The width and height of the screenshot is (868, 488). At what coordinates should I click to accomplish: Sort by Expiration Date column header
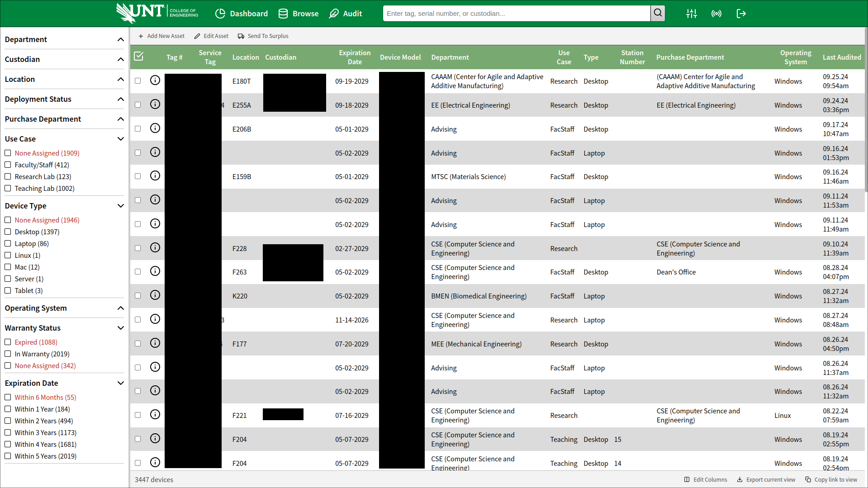pyautogui.click(x=355, y=57)
